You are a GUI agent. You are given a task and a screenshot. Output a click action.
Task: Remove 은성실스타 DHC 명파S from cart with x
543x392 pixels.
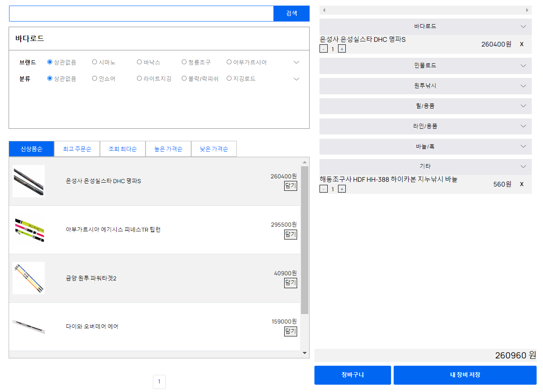pos(521,44)
